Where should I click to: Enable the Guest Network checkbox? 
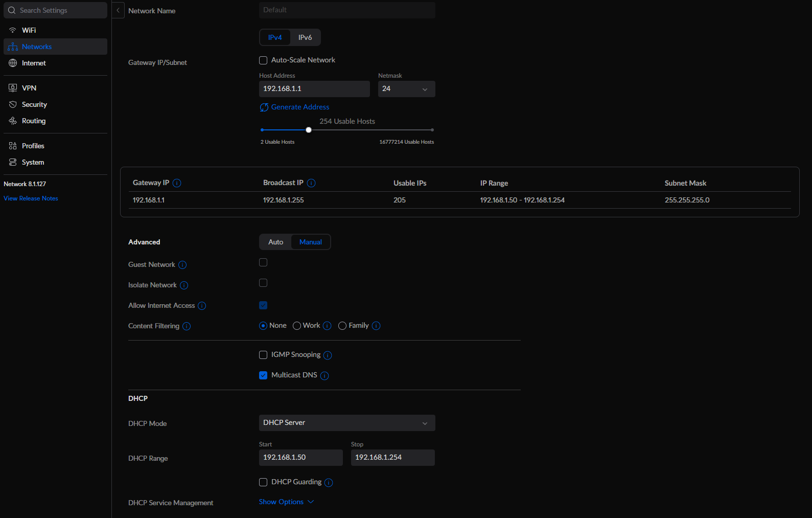(263, 262)
